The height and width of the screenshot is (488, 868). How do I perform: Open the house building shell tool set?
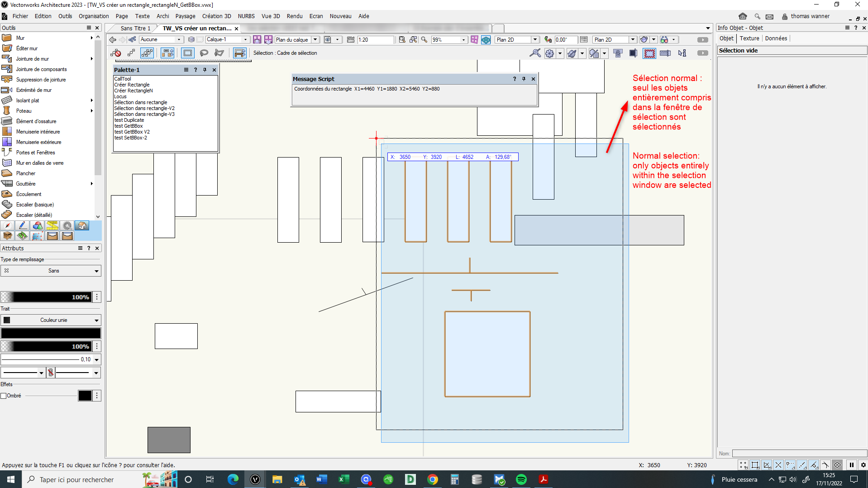pyautogui.click(x=82, y=225)
